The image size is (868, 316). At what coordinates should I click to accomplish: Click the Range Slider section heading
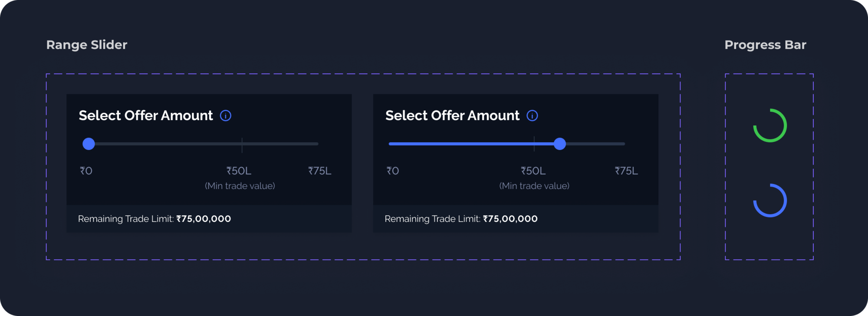[x=87, y=45]
